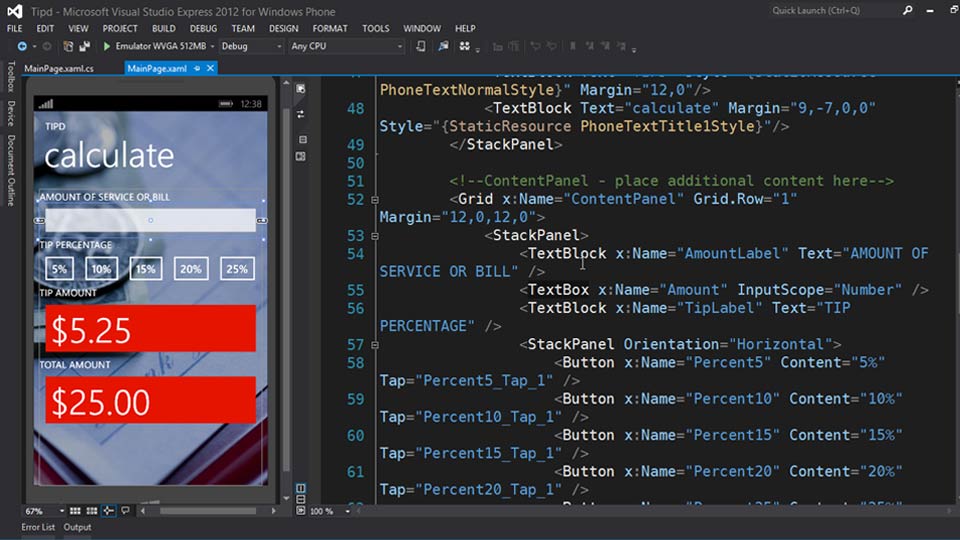960x540 pixels.
Task: Collapse the StackPanel region at line 53
Action: 375,236
